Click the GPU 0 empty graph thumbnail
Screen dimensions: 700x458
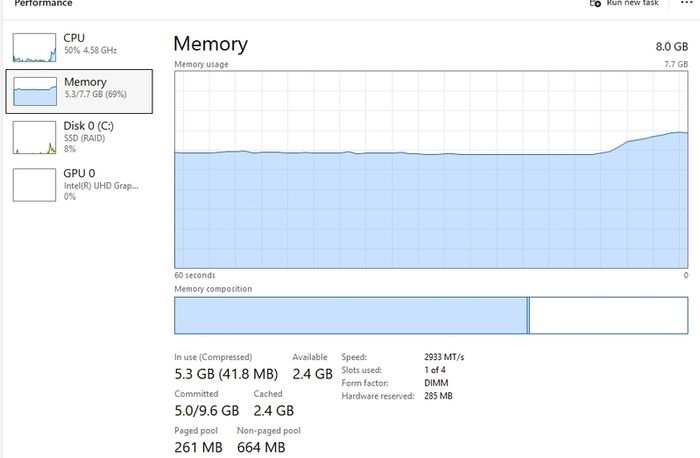tap(34, 185)
